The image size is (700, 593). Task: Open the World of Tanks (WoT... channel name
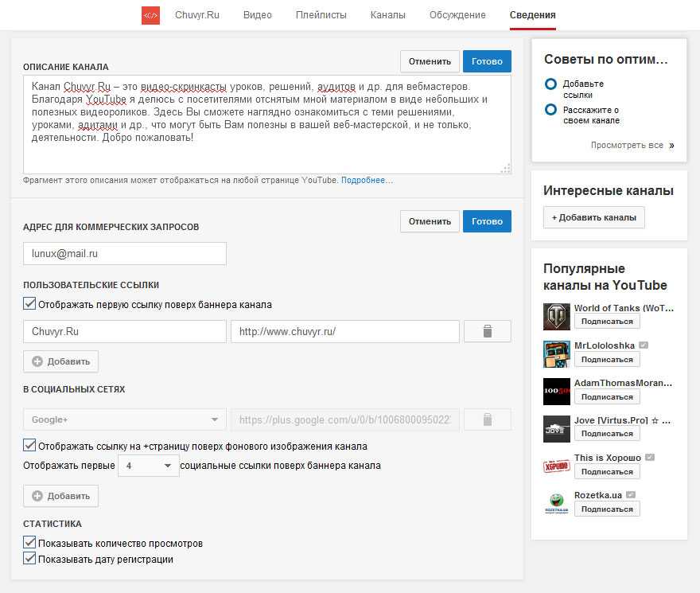click(624, 308)
